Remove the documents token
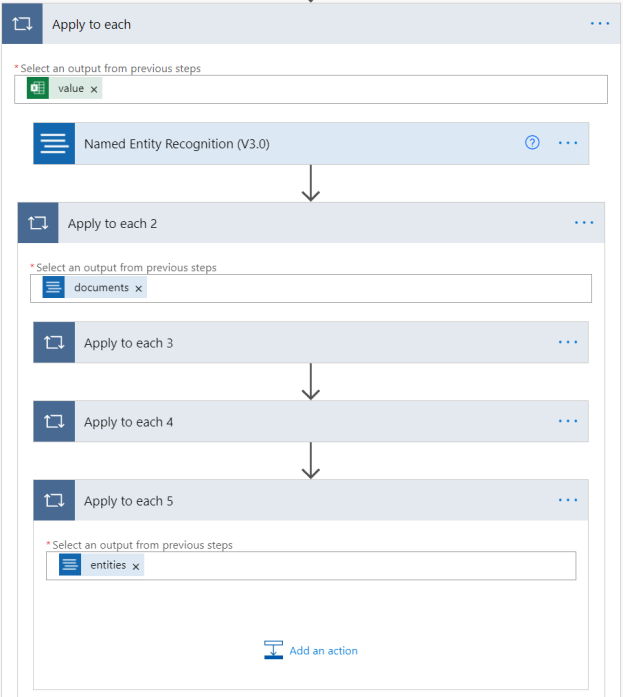 coord(139,288)
